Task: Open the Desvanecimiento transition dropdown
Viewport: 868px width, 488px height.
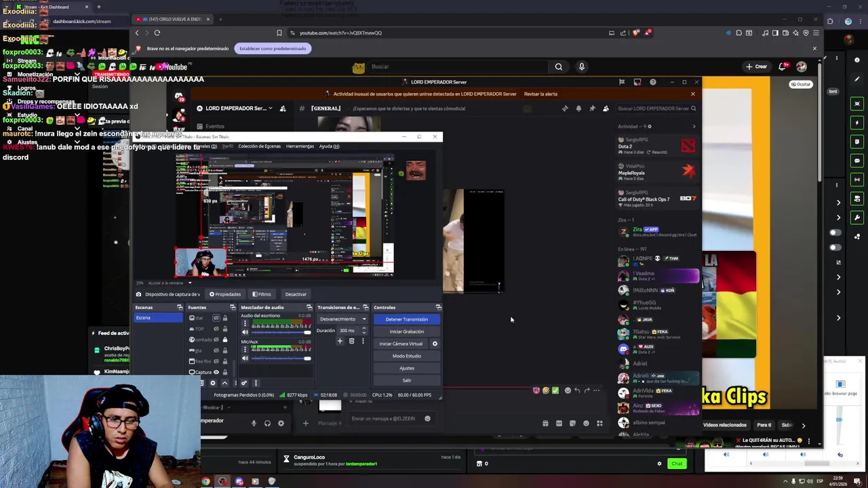Action: [342, 319]
